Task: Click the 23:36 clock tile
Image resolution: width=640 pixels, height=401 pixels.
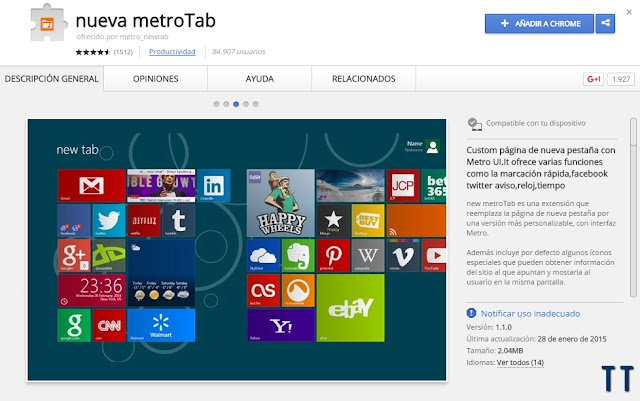Action: pyautogui.click(x=91, y=290)
